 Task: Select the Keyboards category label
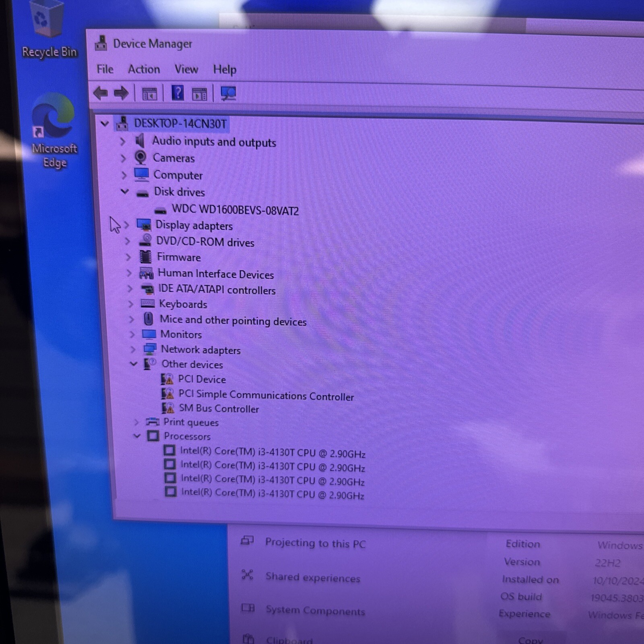(x=183, y=304)
